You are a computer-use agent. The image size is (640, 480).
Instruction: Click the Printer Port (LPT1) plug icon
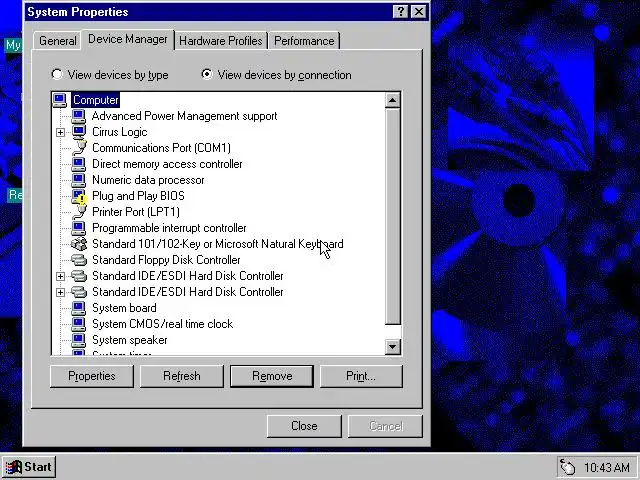(x=79, y=212)
